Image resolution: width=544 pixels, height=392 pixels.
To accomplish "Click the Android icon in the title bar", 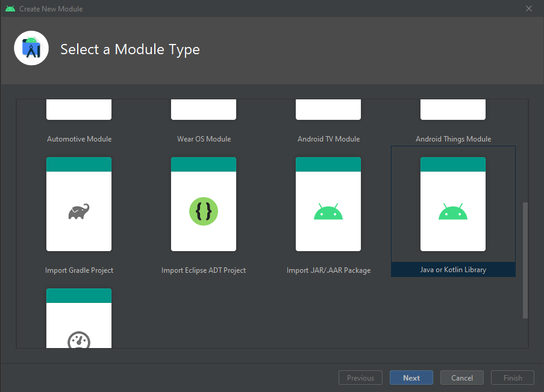I will 11,8.
